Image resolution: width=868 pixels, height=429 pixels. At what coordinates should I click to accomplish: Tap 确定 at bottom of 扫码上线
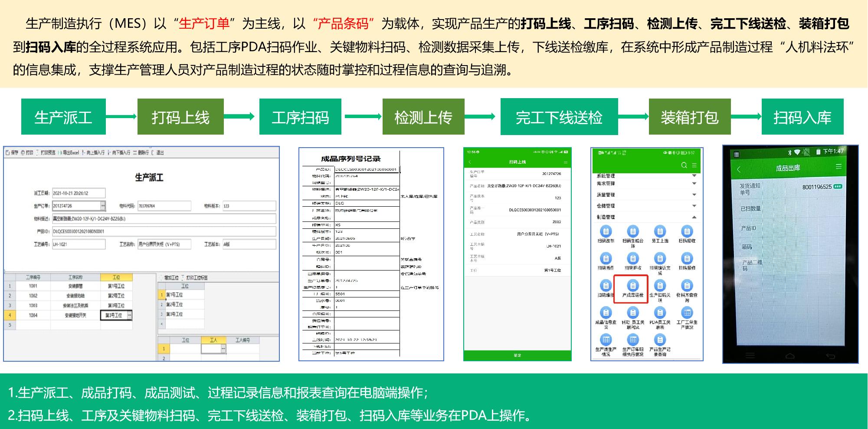tap(518, 355)
